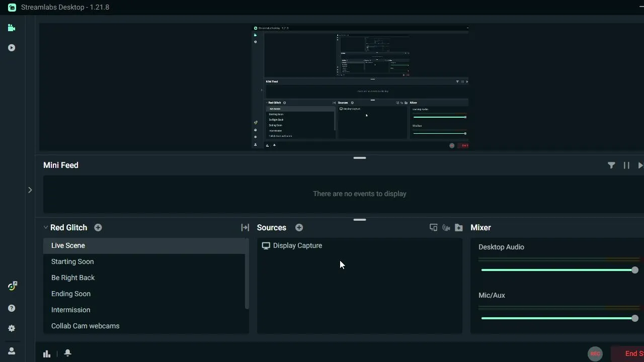The image size is (644, 362).
Task: Click the monitor icon beside Display Capture
Action: [x=266, y=246]
